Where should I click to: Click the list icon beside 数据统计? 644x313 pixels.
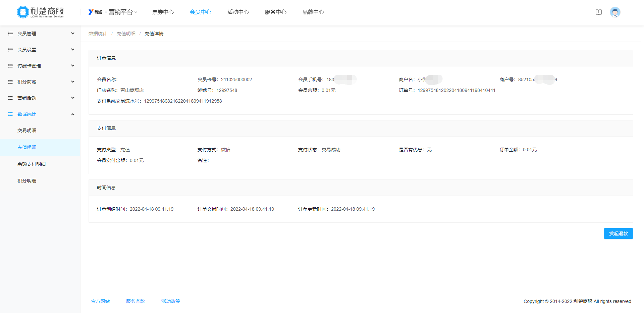click(10, 114)
